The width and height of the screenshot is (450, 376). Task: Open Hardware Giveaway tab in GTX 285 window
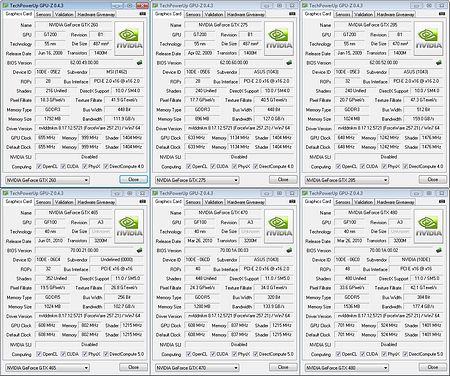click(395, 14)
